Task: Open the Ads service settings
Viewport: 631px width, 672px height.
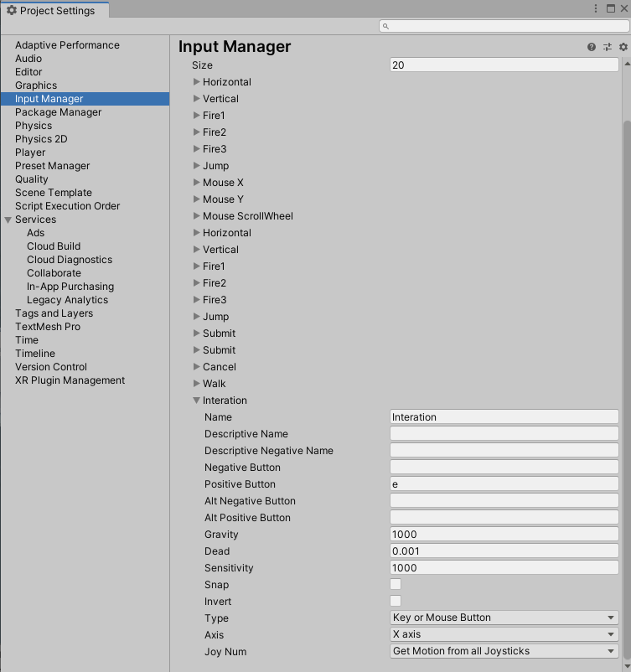Action: point(35,233)
